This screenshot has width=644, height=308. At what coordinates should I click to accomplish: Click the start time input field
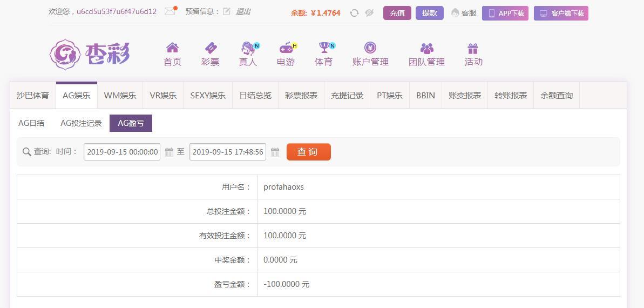point(122,152)
